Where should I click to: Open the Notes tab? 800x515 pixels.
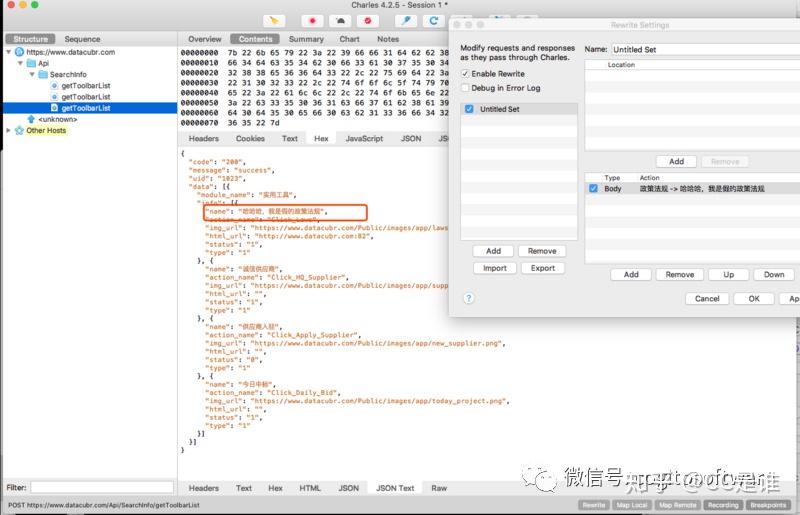point(388,39)
